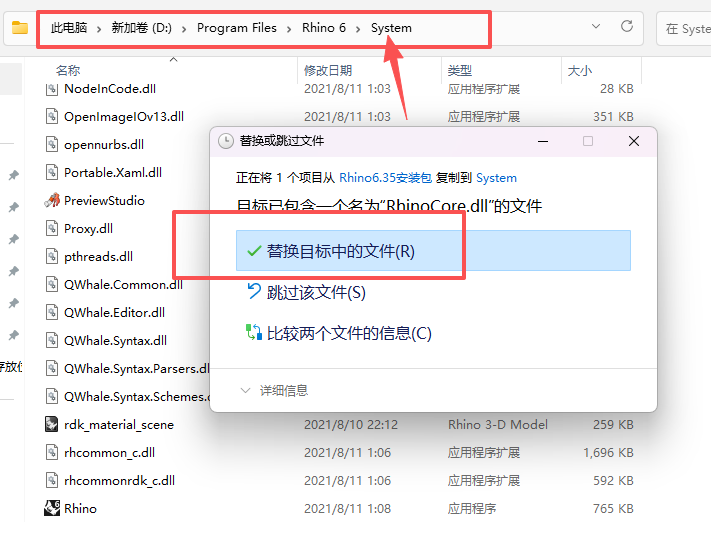Click the '351 KB' size of OpenImageIOv13.dll
The image size is (711, 540).
[613, 117]
